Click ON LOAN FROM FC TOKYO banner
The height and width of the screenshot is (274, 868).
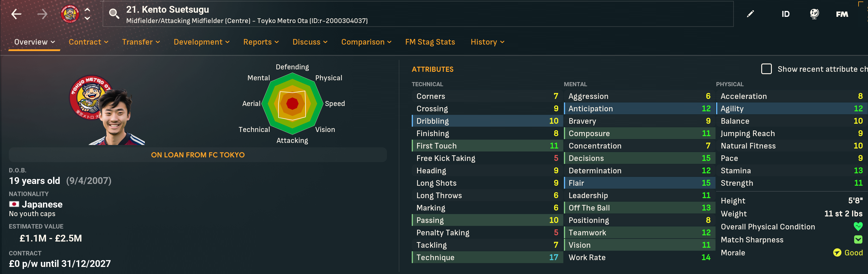(198, 155)
